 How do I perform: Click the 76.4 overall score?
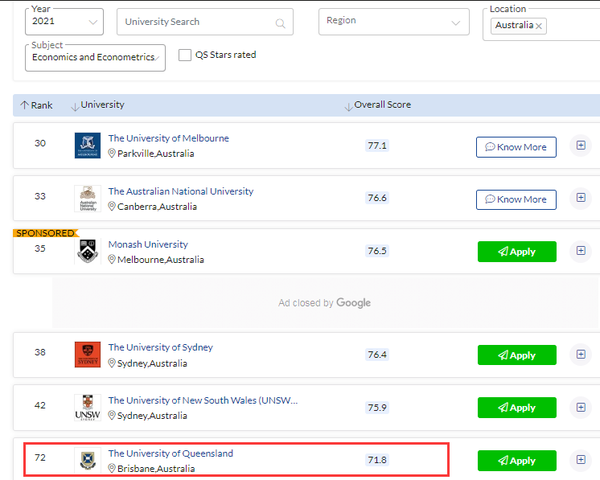pos(377,354)
